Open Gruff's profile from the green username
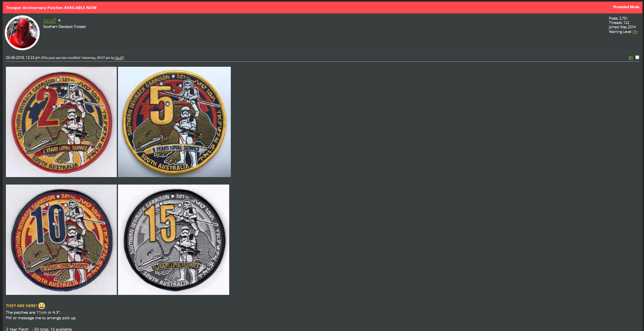This screenshot has width=644, height=331. pos(50,20)
